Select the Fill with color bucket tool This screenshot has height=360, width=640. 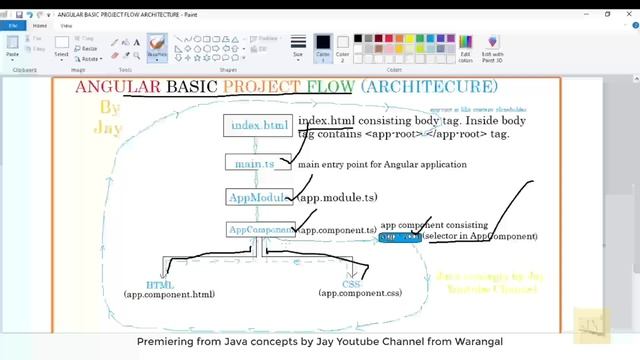click(126, 42)
